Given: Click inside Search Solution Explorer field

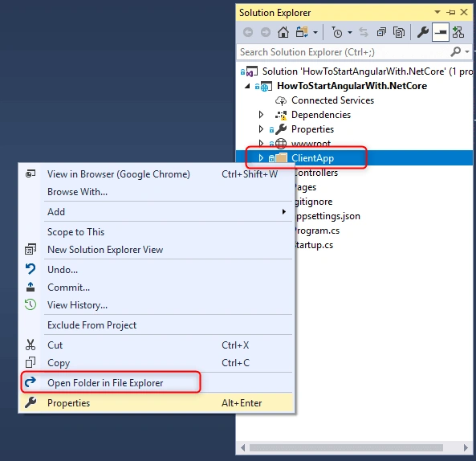Looking at the screenshot, I should click(343, 52).
